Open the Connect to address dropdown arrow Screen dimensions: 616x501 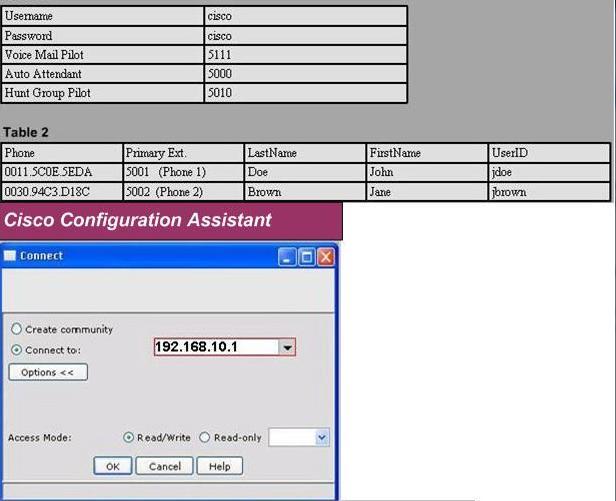tap(287, 347)
